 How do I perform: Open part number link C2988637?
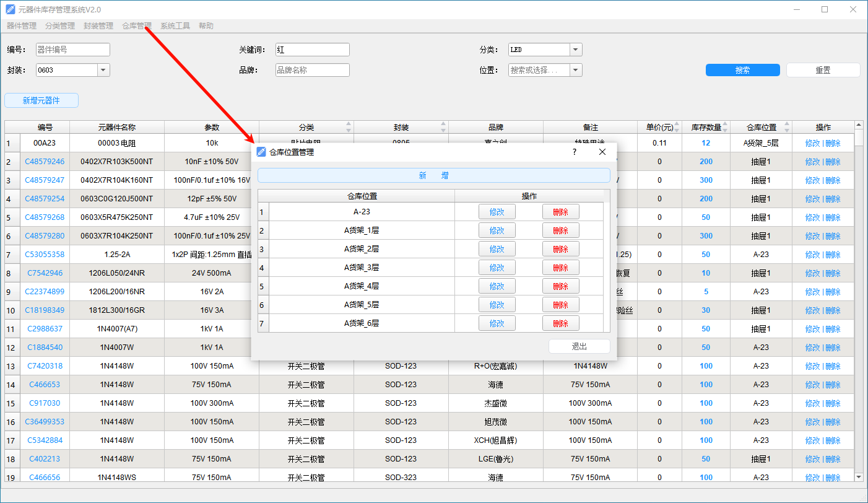coord(45,329)
